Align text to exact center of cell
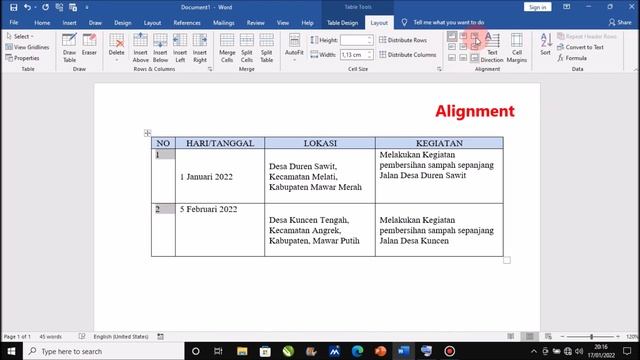The height and width of the screenshot is (360, 640). pyautogui.click(x=463, y=47)
